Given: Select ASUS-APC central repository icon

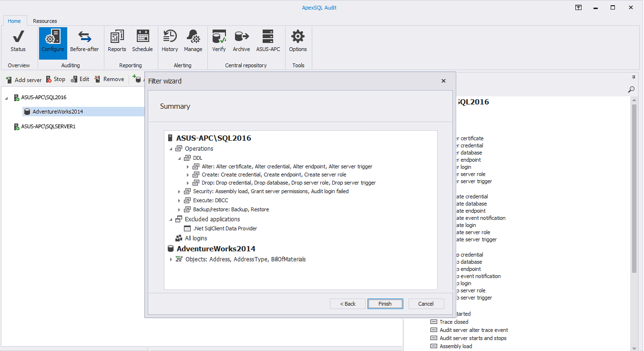Looking at the screenshot, I should pos(268,41).
